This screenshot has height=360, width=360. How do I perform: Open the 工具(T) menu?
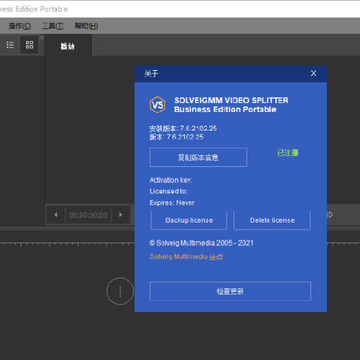pyautogui.click(x=53, y=26)
